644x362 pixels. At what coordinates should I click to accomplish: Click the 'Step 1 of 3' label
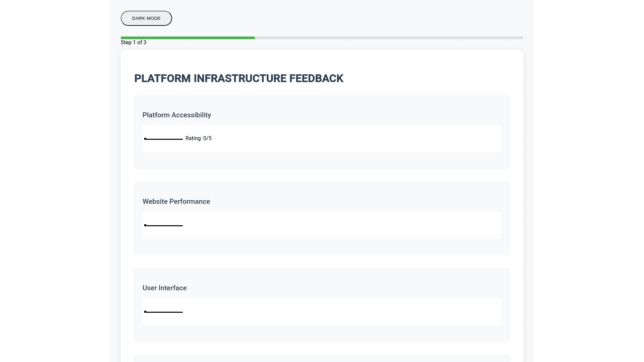pos(133,42)
